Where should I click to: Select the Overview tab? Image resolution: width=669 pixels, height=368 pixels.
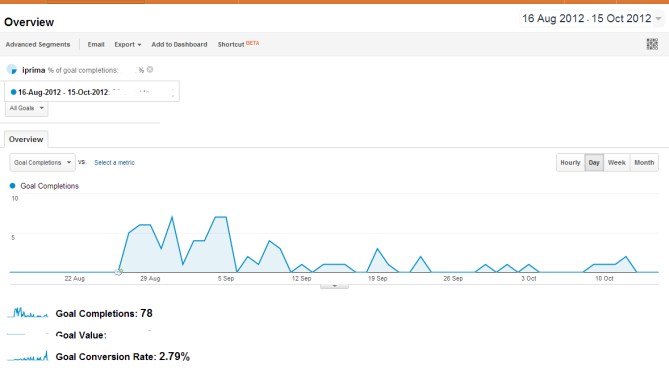tap(26, 139)
